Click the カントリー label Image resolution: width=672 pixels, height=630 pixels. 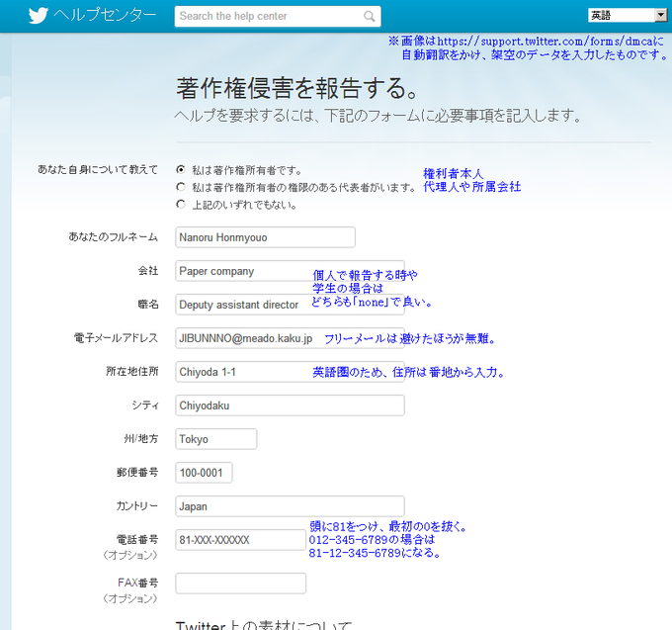(x=137, y=506)
